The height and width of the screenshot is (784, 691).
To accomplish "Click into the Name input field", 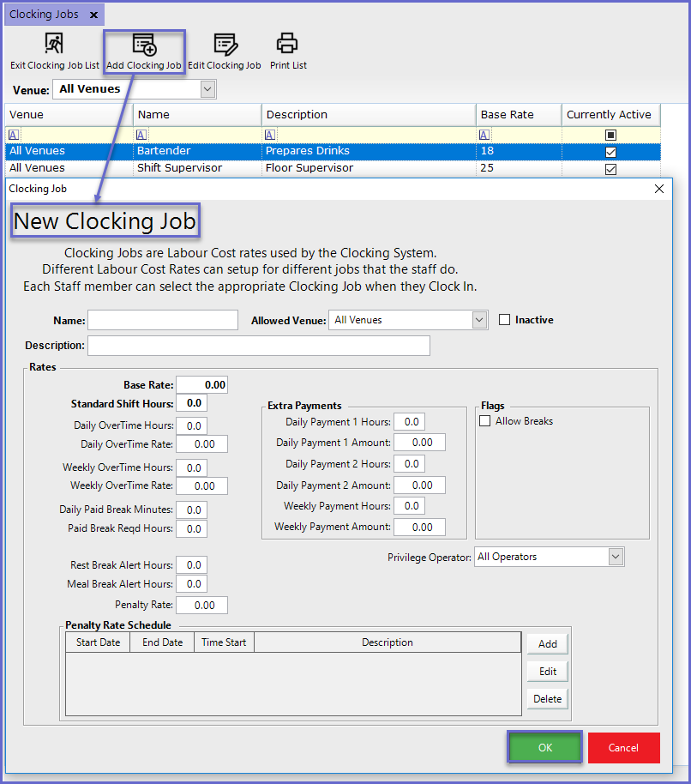I will click(x=163, y=320).
